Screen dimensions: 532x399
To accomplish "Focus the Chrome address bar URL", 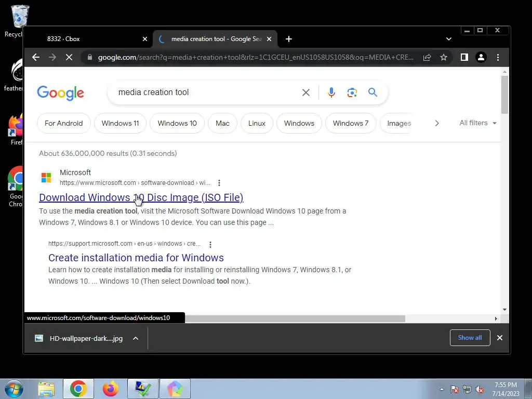I will [x=256, y=57].
